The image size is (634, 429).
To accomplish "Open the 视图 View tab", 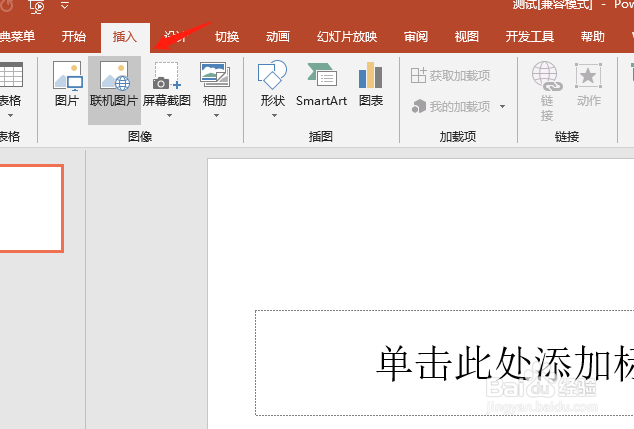I will (467, 37).
